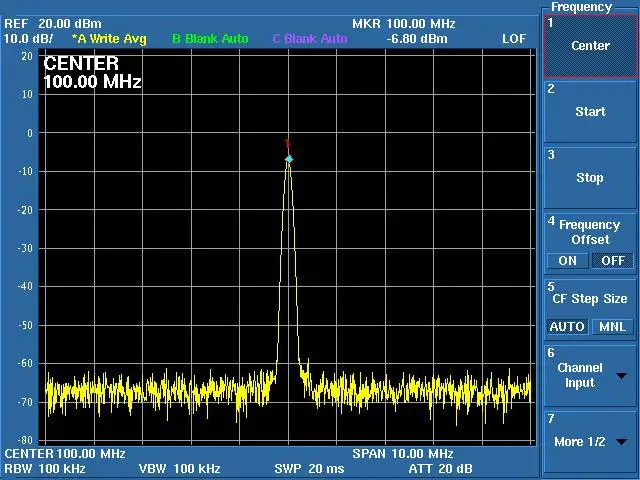The height and width of the screenshot is (480, 640).
Task: Click the RBW 100 kHz readout
Action: coord(45,468)
